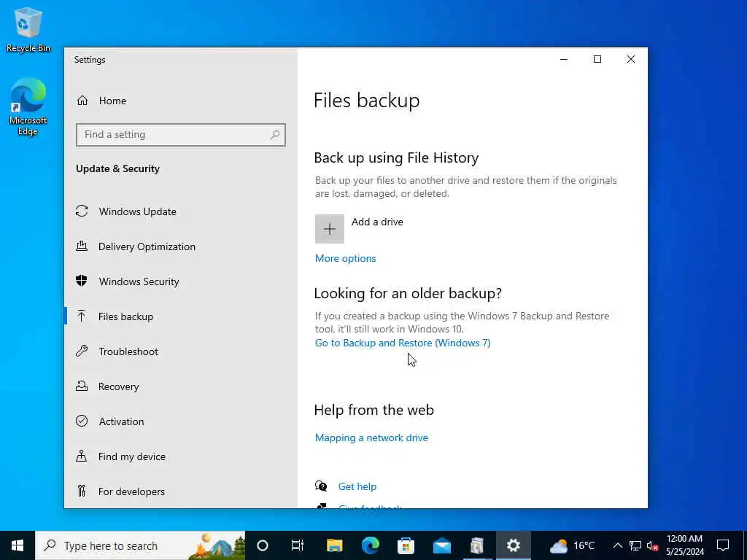Click the Get help link

(x=357, y=486)
